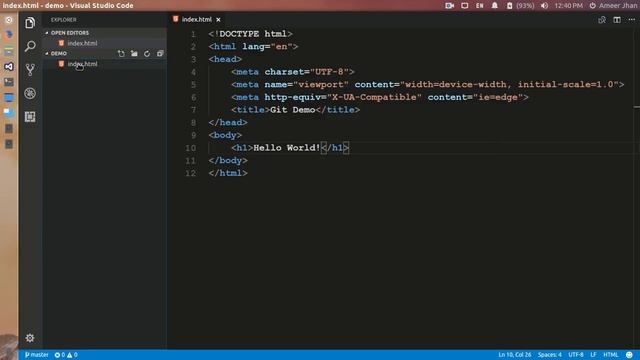Open changes icon in editor title bar

click(x=602, y=20)
